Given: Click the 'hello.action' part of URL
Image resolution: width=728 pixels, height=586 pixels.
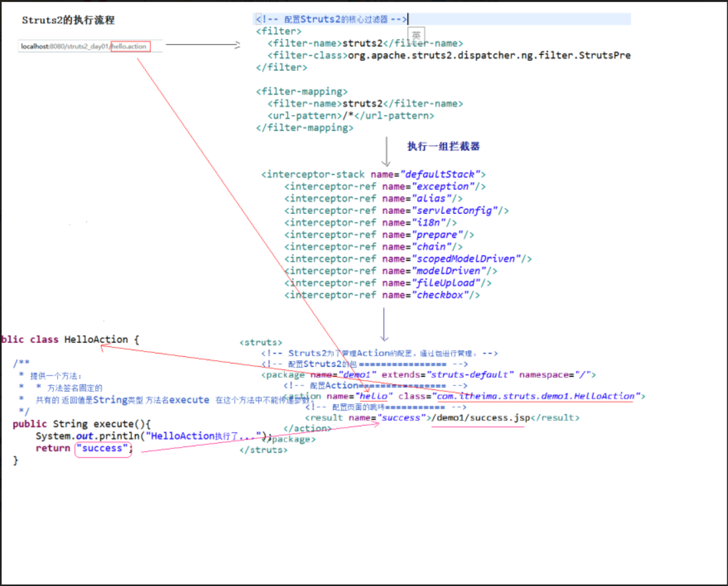Looking at the screenshot, I should pyautogui.click(x=130, y=46).
